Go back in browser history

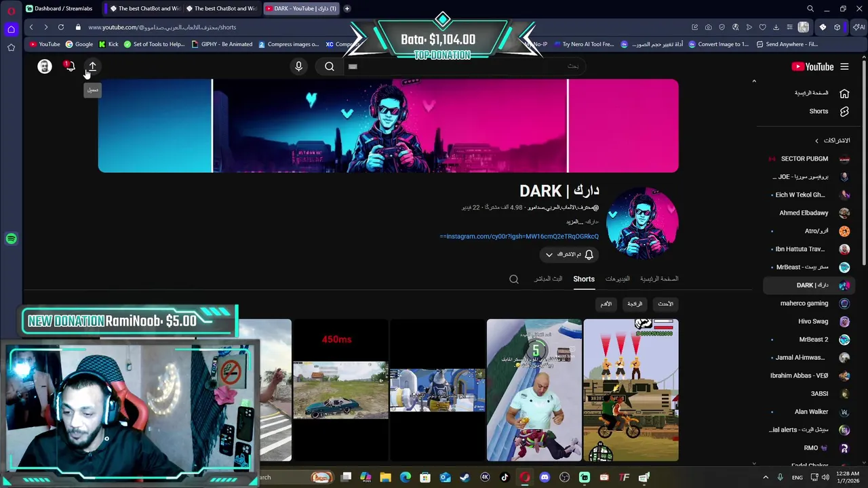(31, 27)
